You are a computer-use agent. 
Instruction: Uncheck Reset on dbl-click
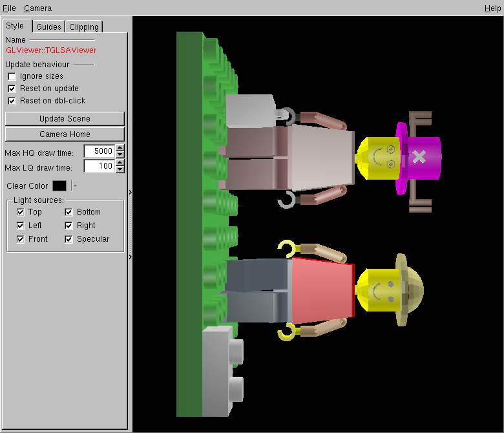pyautogui.click(x=12, y=101)
